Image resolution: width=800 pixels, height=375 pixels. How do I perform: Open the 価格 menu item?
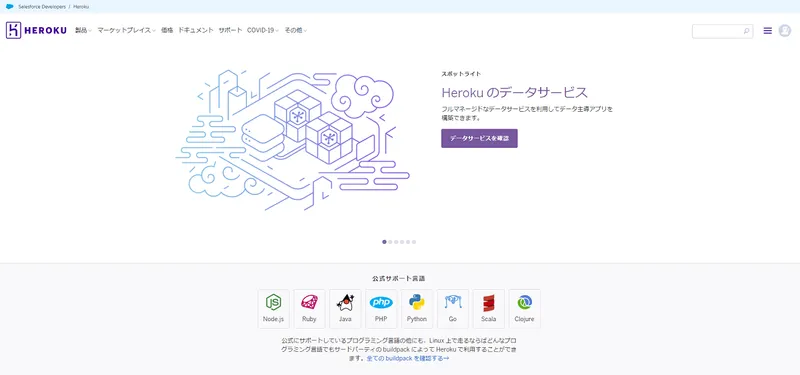pos(167,30)
